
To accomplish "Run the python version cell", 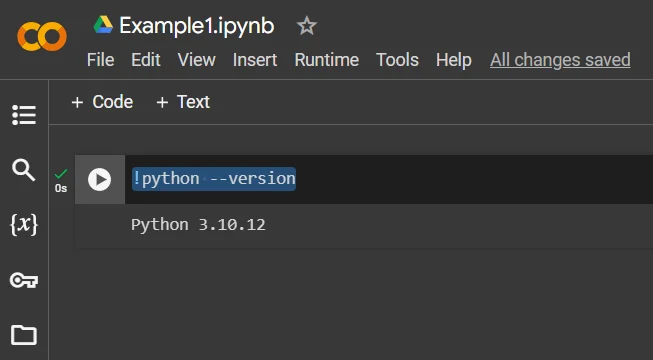I will (x=100, y=180).
